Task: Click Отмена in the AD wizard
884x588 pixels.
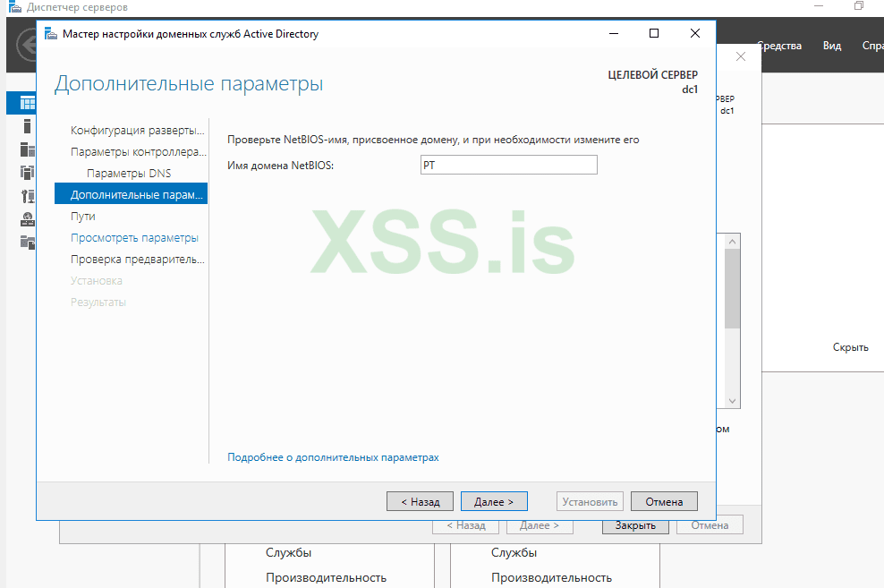Action: pyautogui.click(x=664, y=501)
